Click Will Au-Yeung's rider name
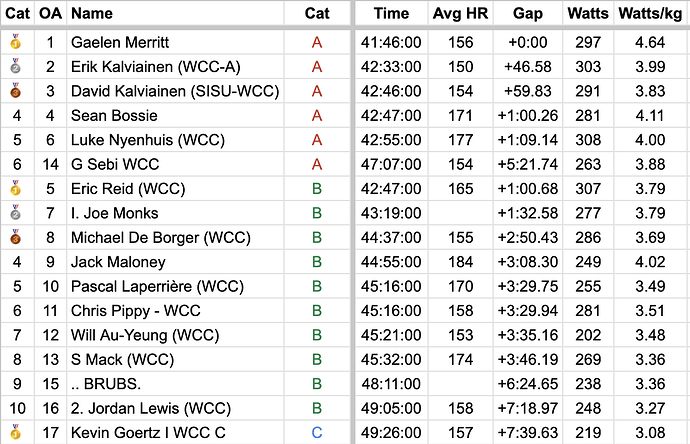The width and height of the screenshot is (690, 444). coord(144,335)
